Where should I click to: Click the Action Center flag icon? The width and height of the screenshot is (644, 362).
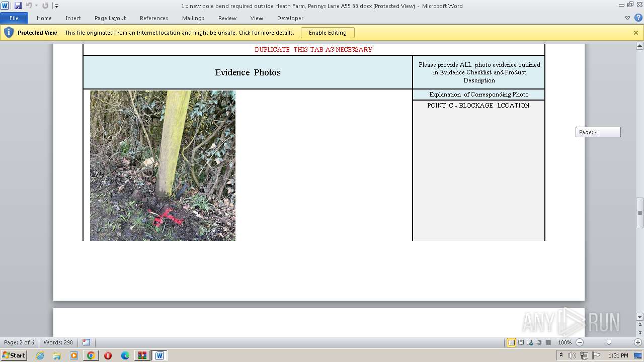[596, 355]
